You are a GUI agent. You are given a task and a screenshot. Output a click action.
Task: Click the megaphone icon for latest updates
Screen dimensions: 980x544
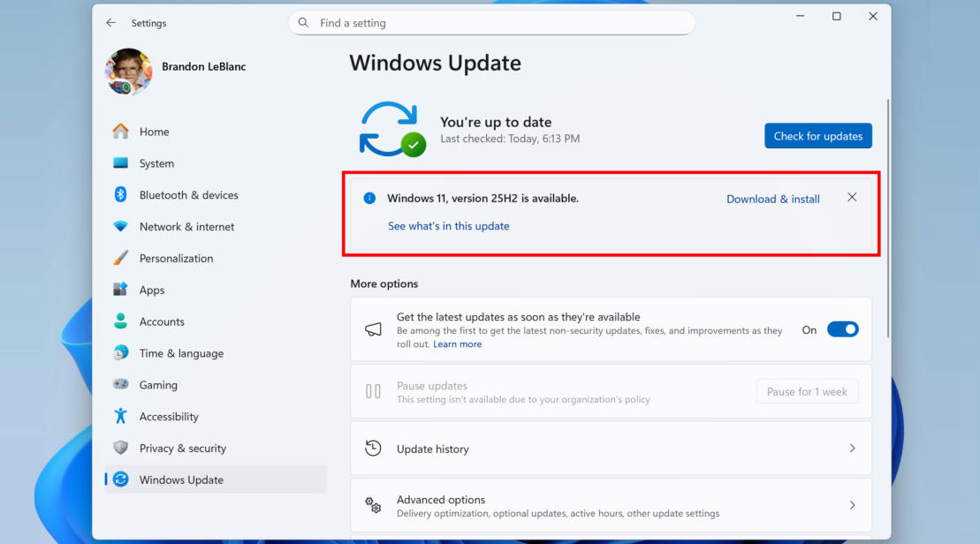point(373,329)
